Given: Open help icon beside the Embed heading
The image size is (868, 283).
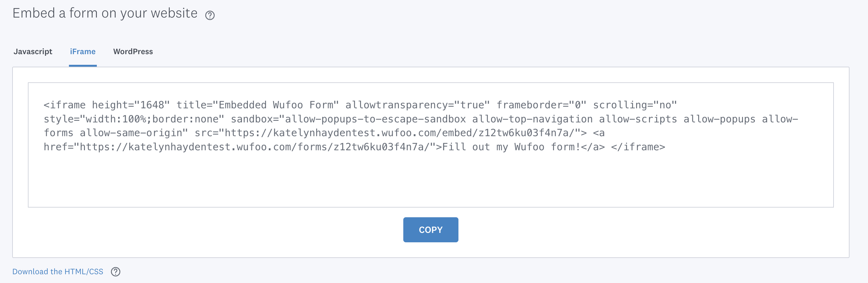Looking at the screenshot, I should pos(210,15).
